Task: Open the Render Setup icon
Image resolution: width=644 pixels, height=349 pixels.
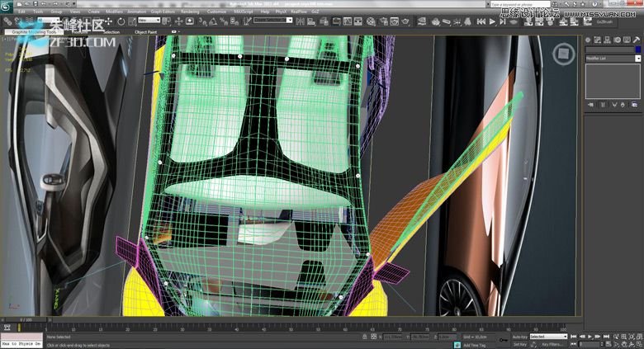Action: pos(384,21)
